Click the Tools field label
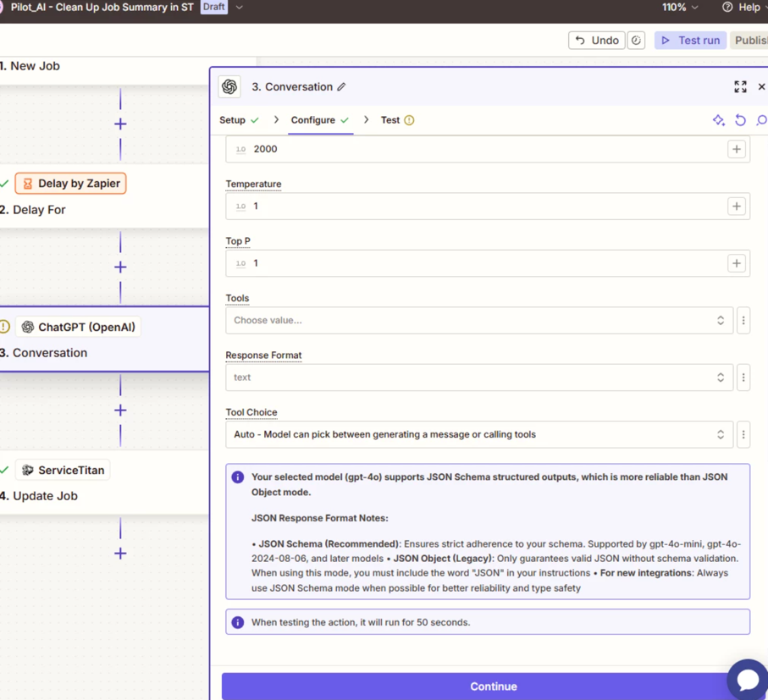768x700 pixels. tap(237, 298)
